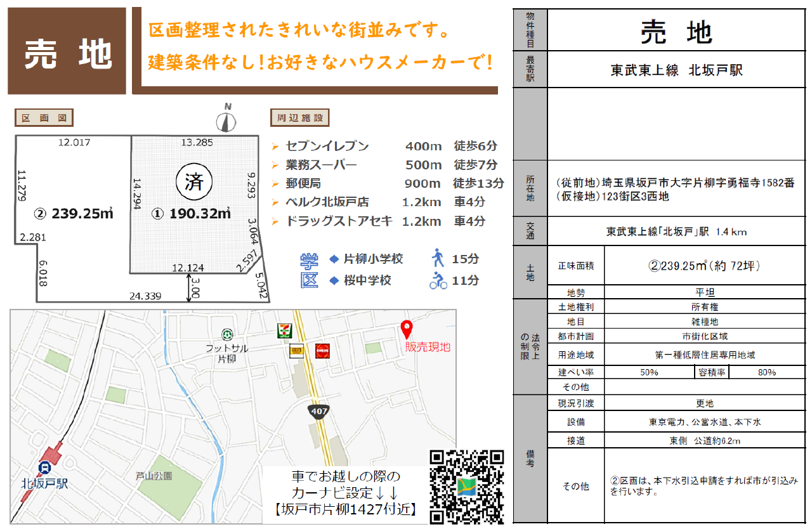Click the 区画図 label box
This screenshot has height=529, width=812.
click(x=44, y=117)
